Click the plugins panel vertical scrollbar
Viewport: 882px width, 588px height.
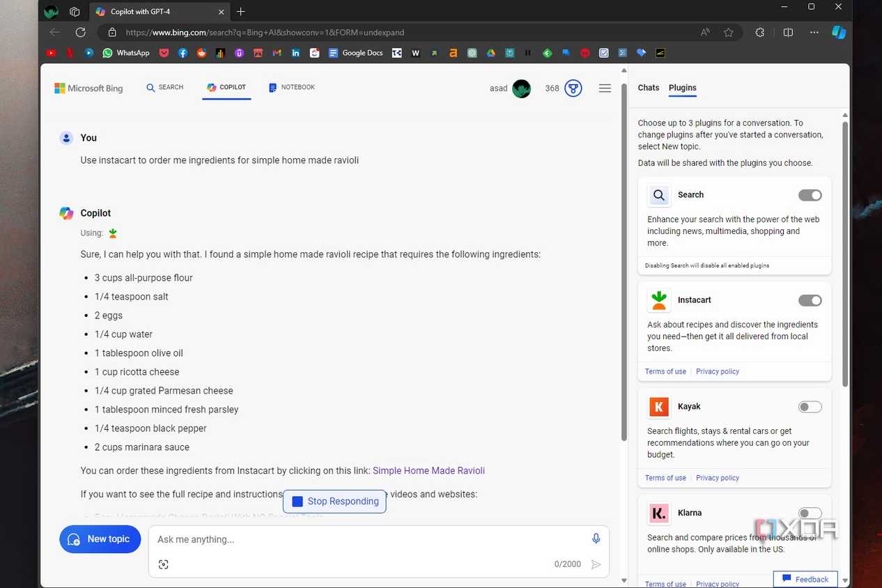pos(845,254)
